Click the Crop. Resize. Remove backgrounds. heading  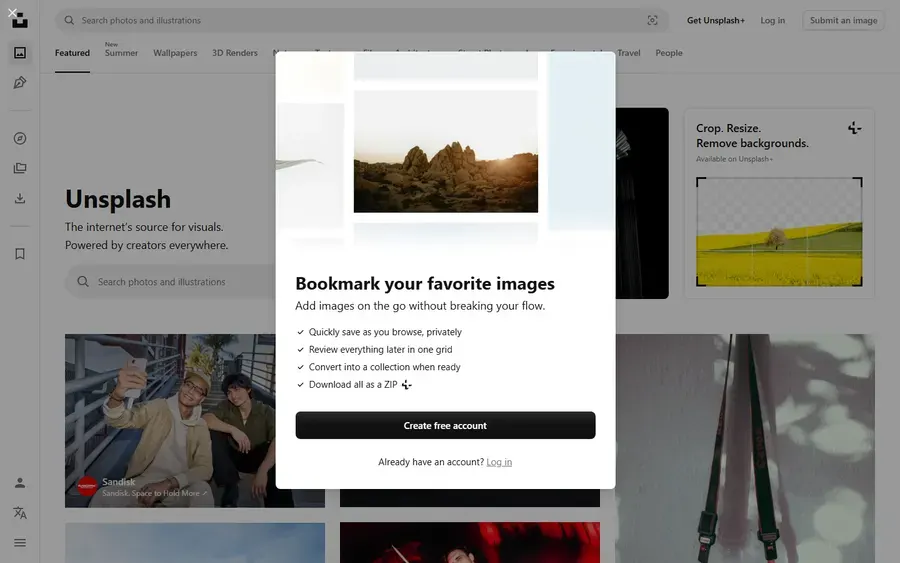coord(752,135)
